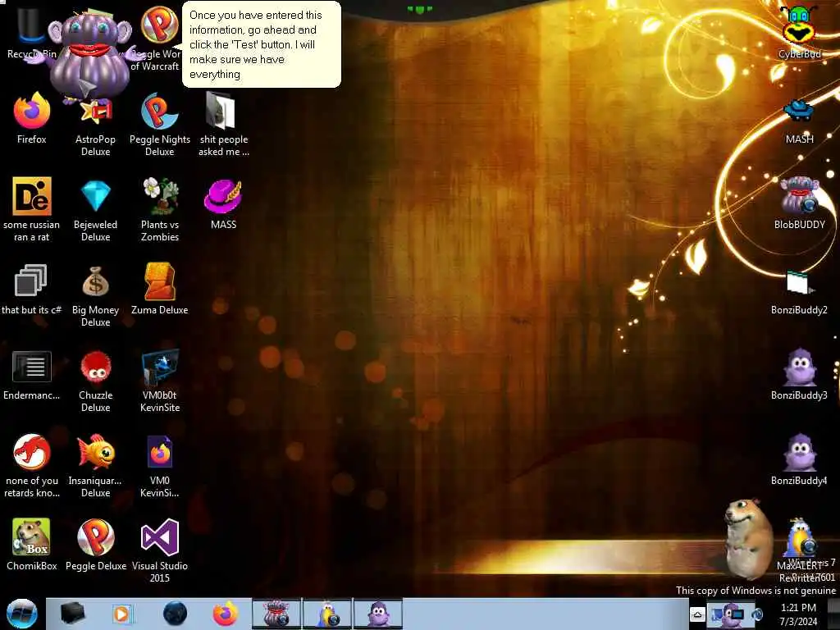Launch the media player taskbar icon
Viewport: 840px width, 630px height.
(122, 614)
